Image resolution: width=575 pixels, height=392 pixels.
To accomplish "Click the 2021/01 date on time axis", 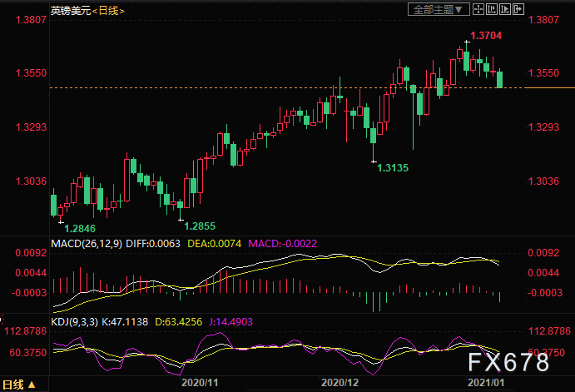I will [486, 383].
